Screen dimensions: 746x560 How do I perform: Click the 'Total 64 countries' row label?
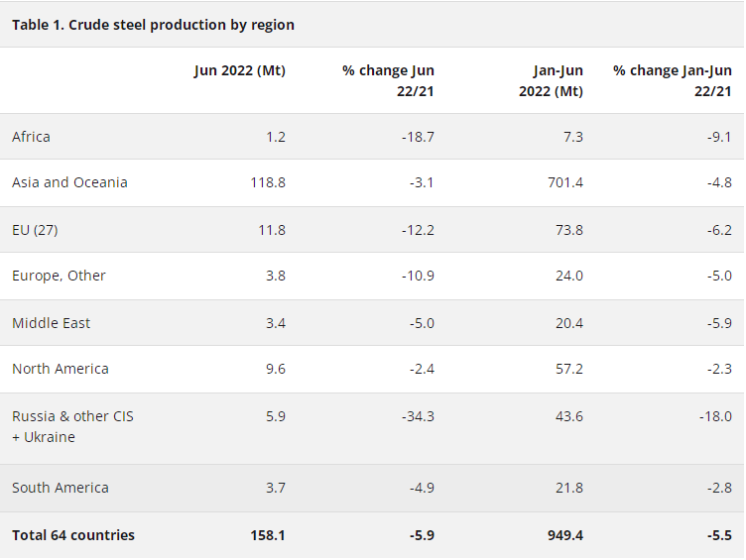click(73, 535)
